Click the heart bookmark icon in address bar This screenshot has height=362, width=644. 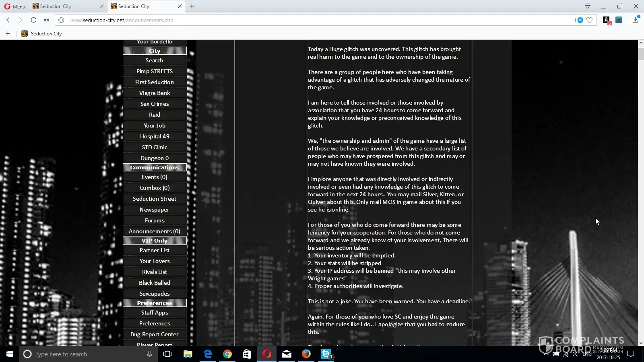coord(589,20)
